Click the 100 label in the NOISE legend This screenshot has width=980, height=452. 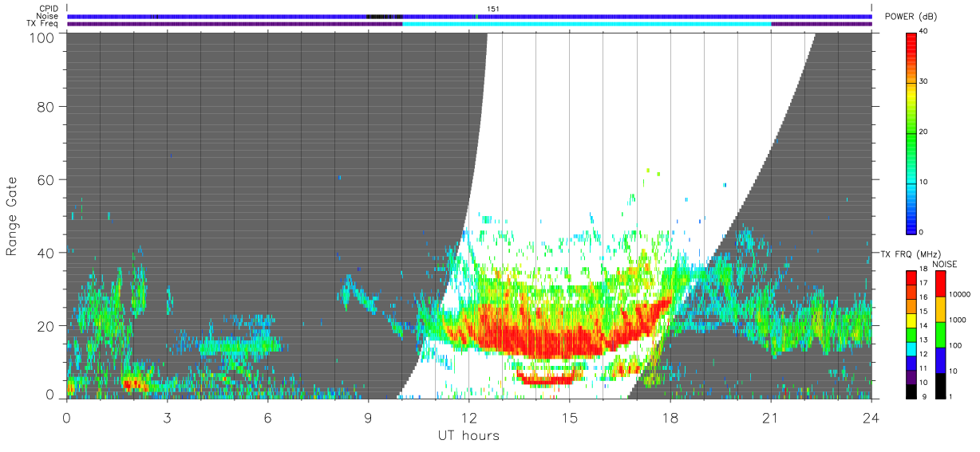[x=954, y=345]
